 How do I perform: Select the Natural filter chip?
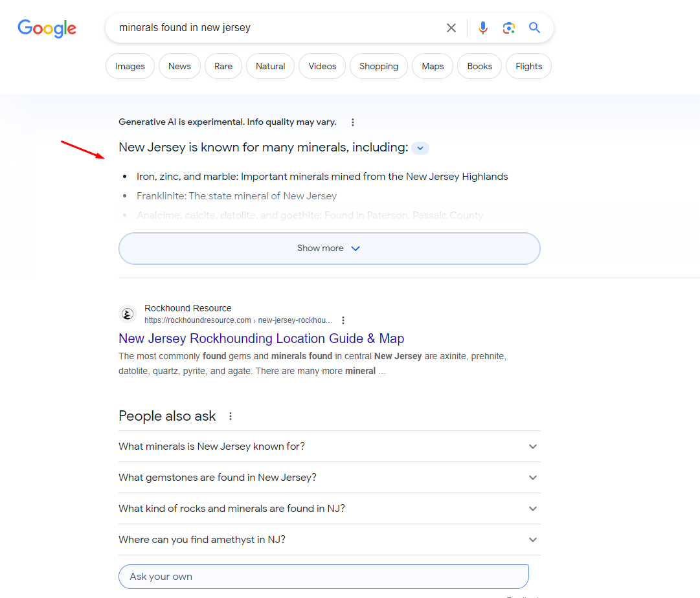(270, 66)
